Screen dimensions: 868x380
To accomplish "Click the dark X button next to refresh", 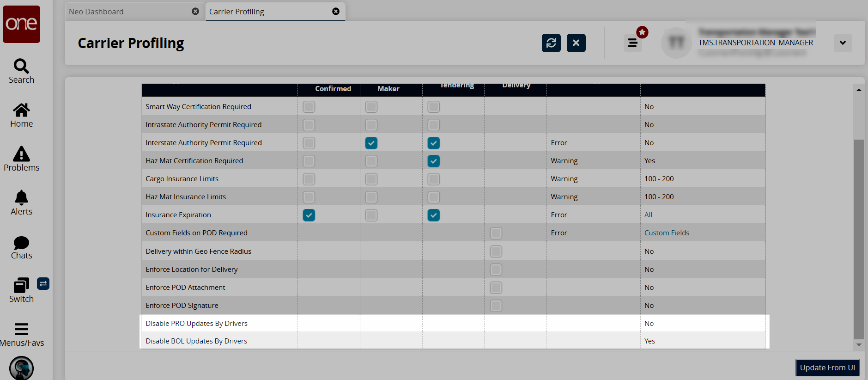I will pyautogui.click(x=576, y=43).
